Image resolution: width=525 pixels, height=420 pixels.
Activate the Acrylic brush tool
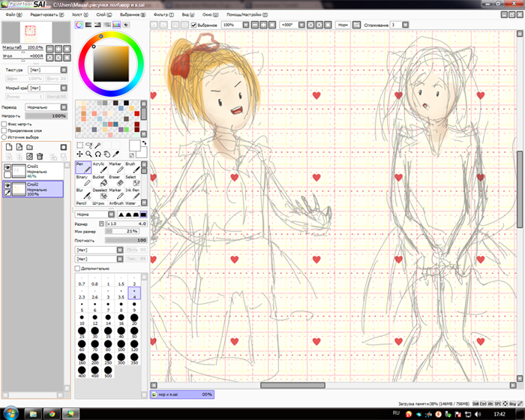tap(98, 166)
